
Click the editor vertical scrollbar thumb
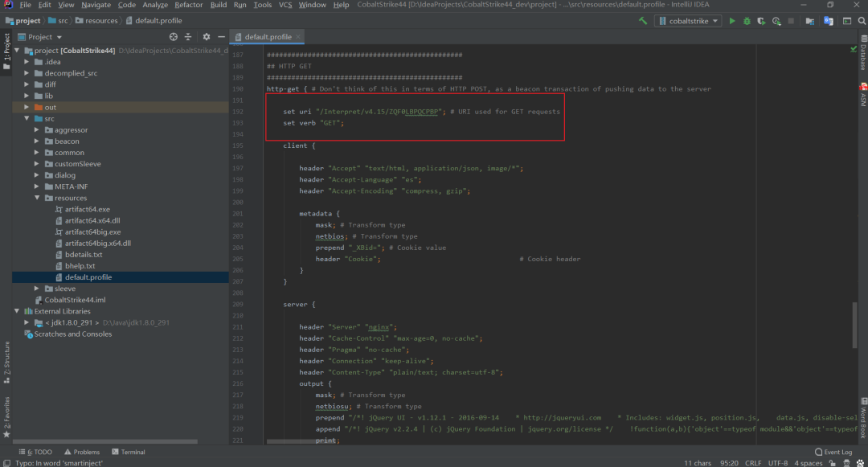tap(854, 326)
